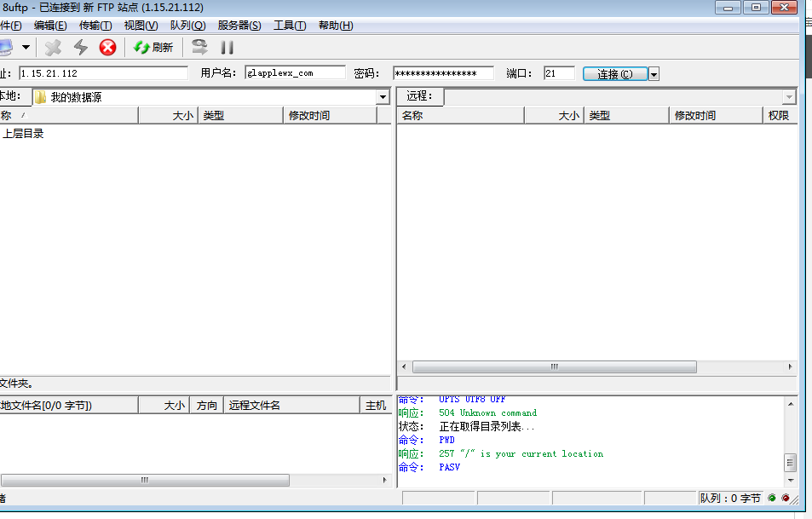Expand the remote path dropdown arrow
Viewport: 812px width, 519px height.
789,97
